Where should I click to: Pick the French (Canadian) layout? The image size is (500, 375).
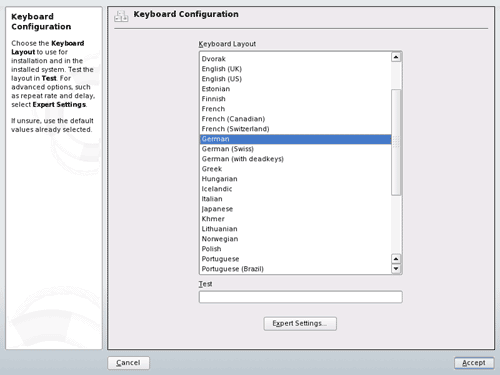click(x=295, y=119)
